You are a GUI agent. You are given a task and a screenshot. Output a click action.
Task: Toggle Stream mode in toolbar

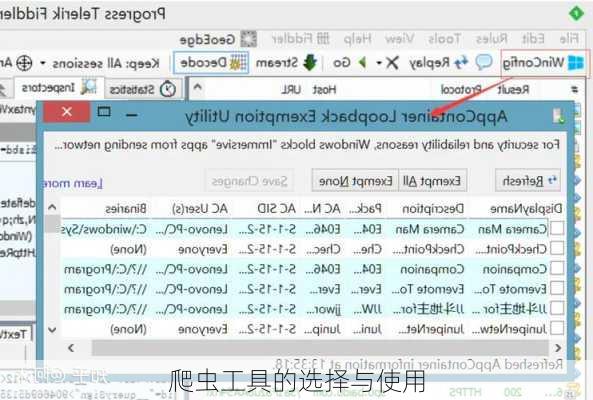click(286, 62)
